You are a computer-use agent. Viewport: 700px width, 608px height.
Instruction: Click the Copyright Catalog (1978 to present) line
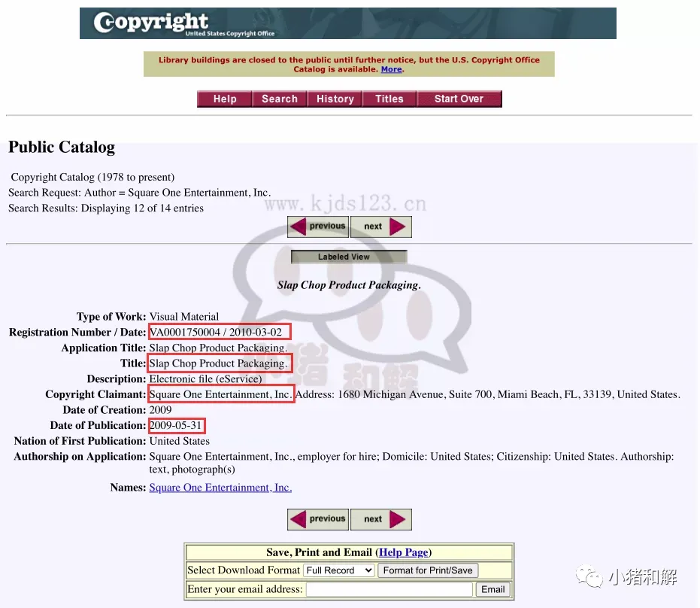[x=93, y=178]
